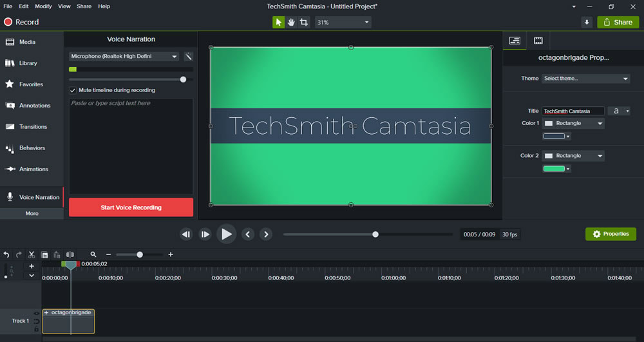This screenshot has width=644, height=342.
Task: Select Voice Narration in sidebar
Action: click(x=32, y=197)
